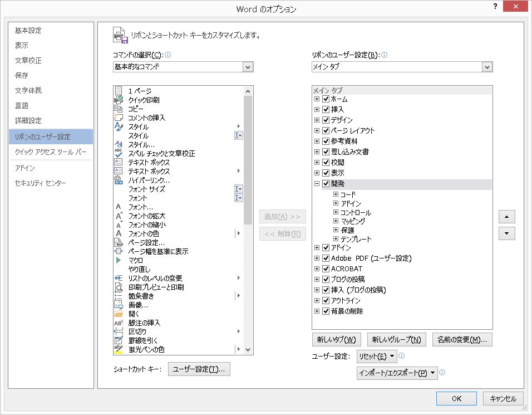Click the 1ページ command icon
532x415 pixels.
(119, 91)
